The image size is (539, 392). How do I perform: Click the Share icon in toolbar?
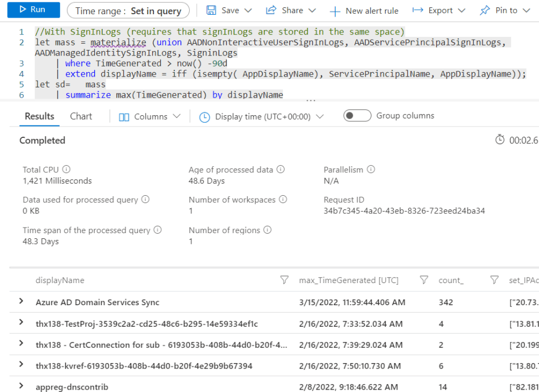click(271, 10)
